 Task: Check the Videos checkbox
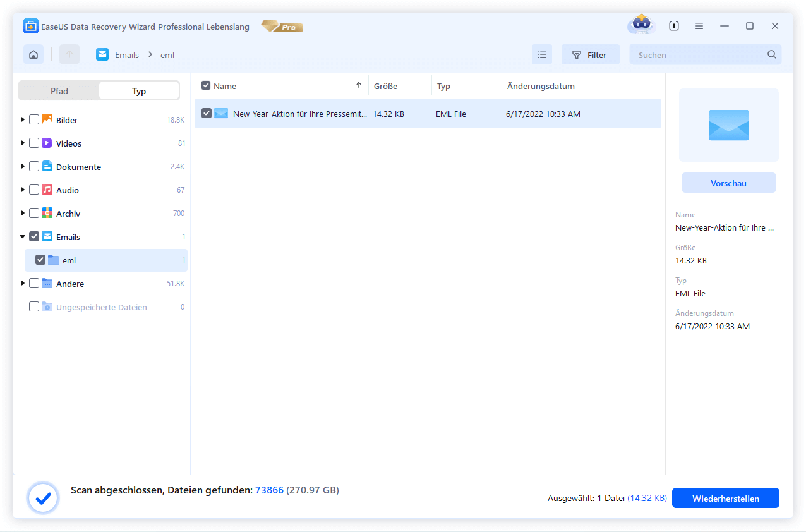(34, 143)
